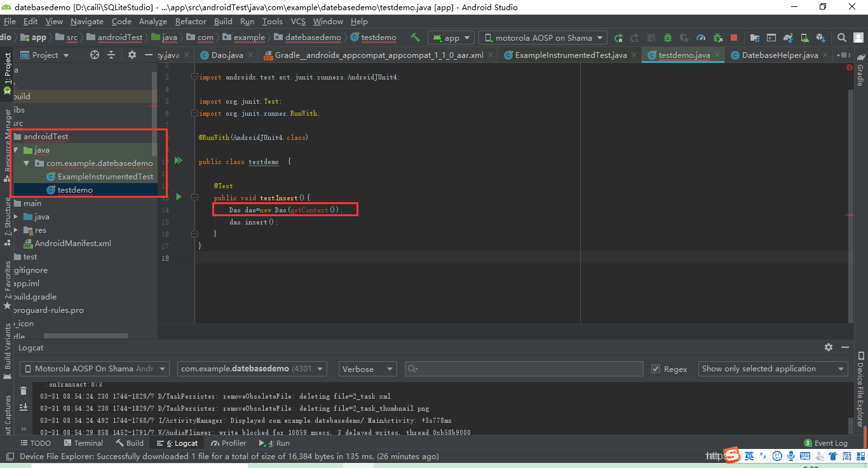The image size is (868, 468).
Task: Collapse the com.example.datebasedemo package node
Action: pos(27,163)
